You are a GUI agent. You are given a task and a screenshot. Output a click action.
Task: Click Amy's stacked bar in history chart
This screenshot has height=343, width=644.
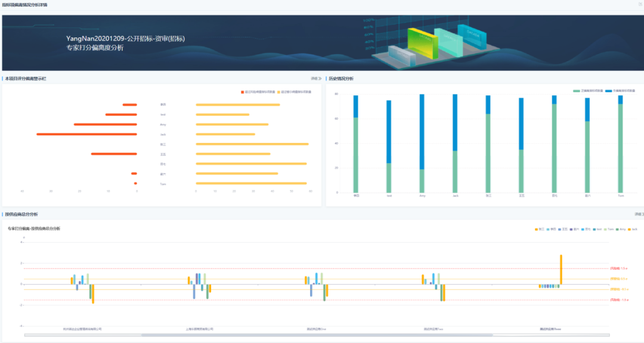click(422, 143)
